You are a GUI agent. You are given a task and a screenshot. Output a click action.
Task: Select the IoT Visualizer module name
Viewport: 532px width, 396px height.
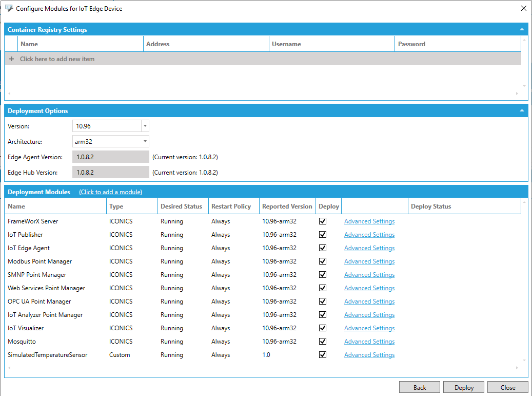coord(26,328)
